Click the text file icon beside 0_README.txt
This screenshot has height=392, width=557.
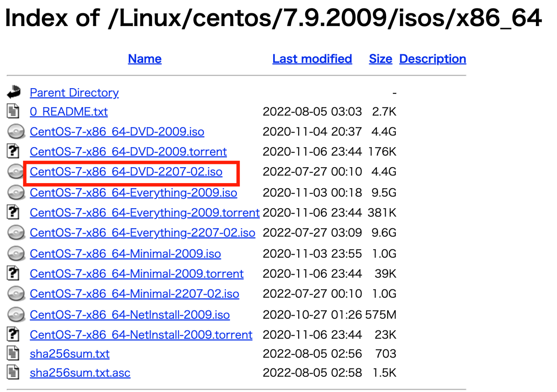[x=13, y=111]
